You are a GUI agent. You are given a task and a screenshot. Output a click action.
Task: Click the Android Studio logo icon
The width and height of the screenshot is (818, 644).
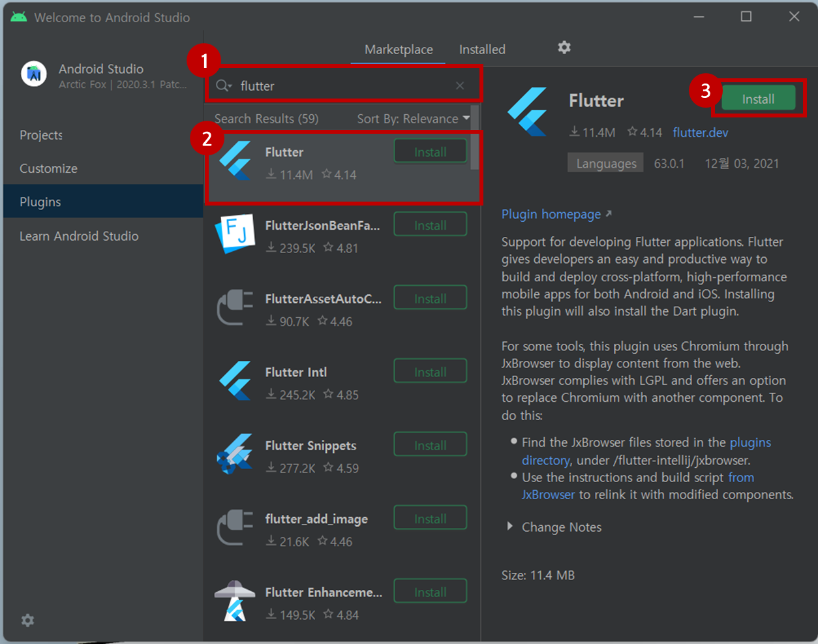coord(34,74)
